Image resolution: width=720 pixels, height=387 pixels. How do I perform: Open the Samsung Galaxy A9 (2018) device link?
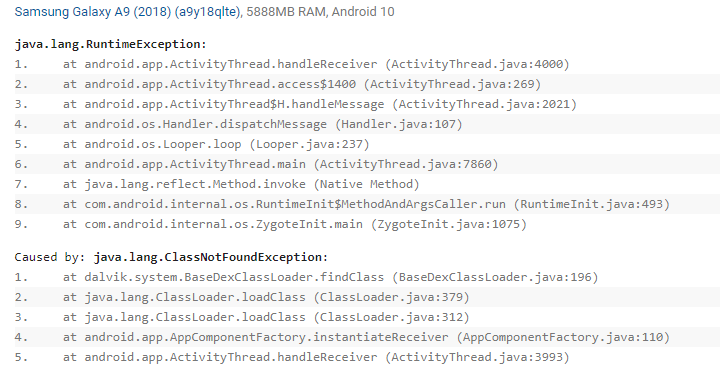(127, 12)
